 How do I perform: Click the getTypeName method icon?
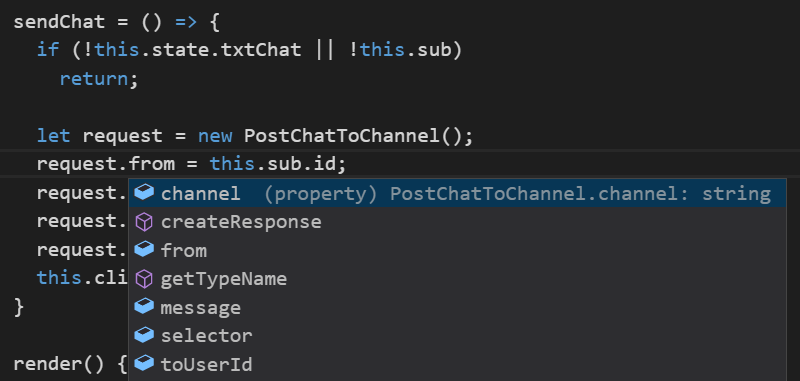[144, 279]
